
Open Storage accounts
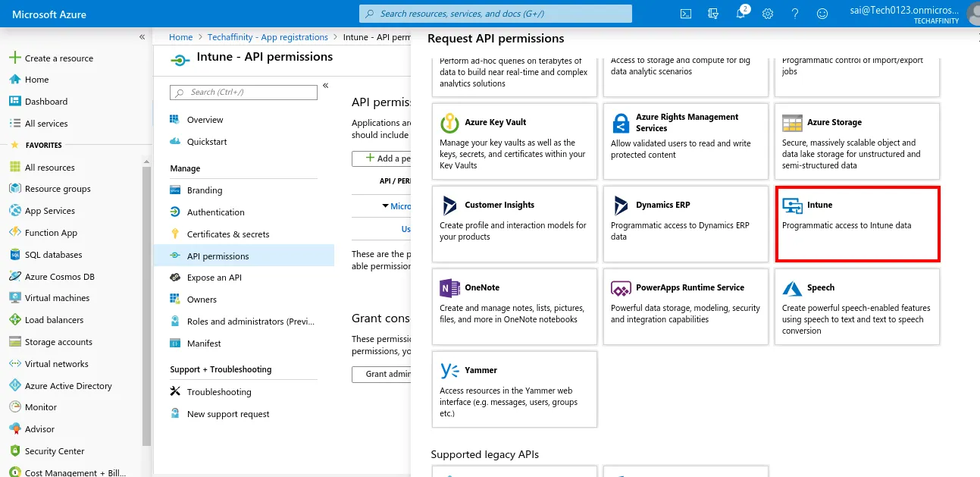(51, 342)
